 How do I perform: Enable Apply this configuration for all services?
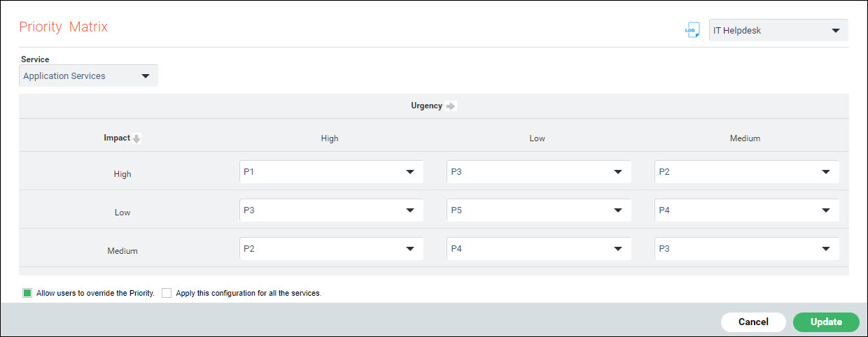click(x=167, y=293)
